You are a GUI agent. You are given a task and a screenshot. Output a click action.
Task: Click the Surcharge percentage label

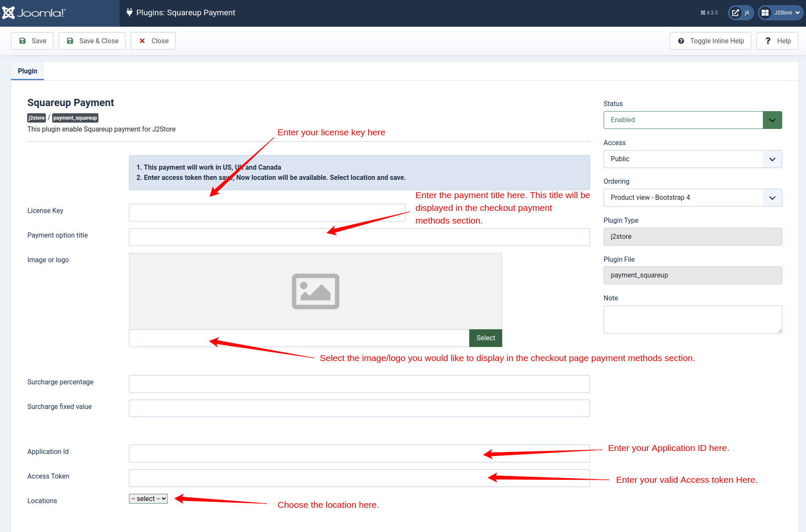coord(61,382)
